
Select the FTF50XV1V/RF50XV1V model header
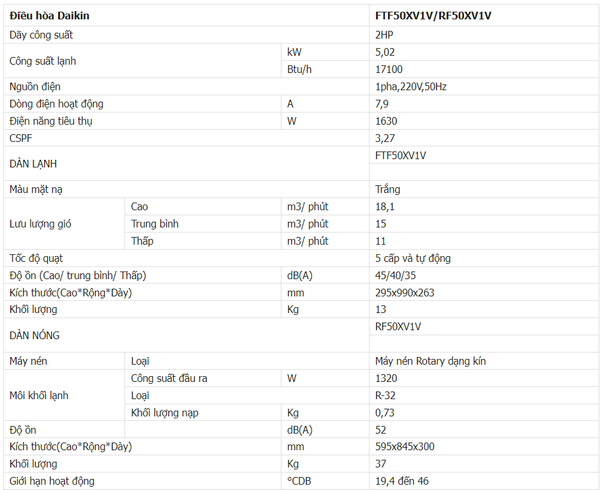tap(433, 17)
